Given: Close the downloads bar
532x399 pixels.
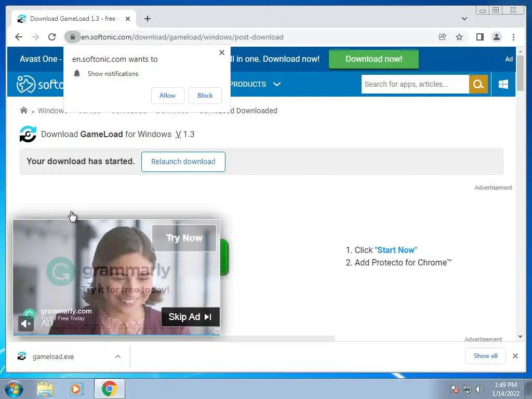Looking at the screenshot, I should [515, 356].
